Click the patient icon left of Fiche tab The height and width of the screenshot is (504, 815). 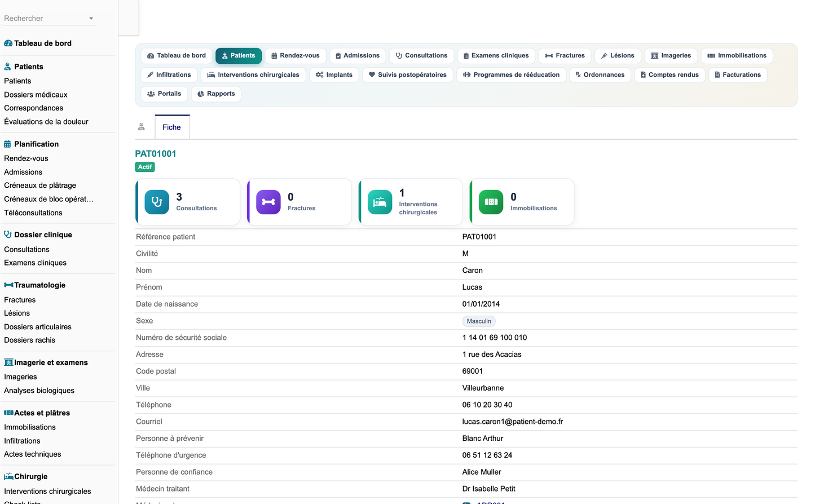[x=142, y=127]
